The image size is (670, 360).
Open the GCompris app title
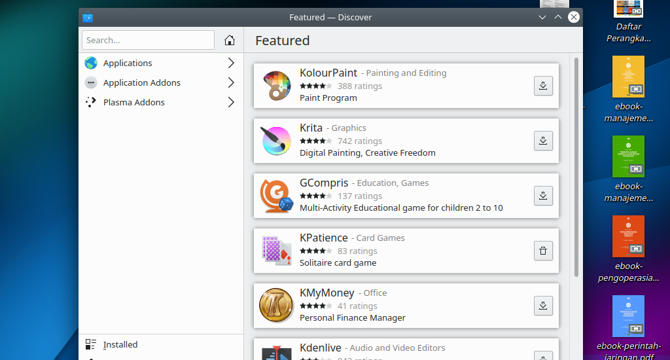(324, 183)
